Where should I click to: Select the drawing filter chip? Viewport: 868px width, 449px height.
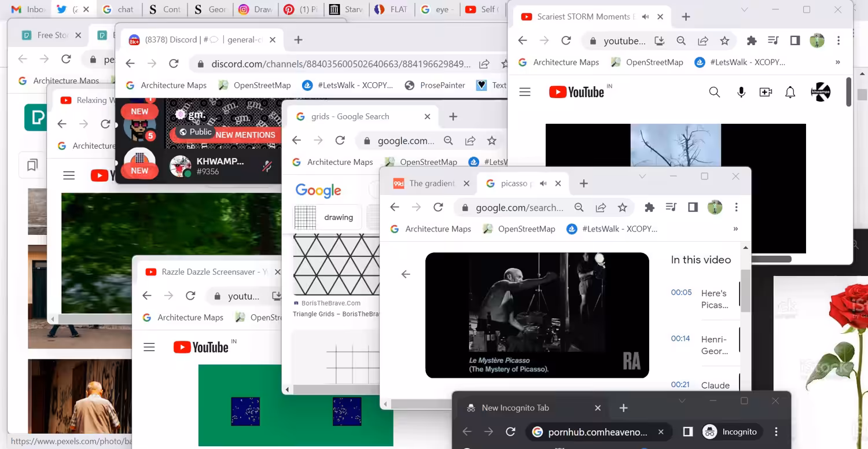coord(328,218)
